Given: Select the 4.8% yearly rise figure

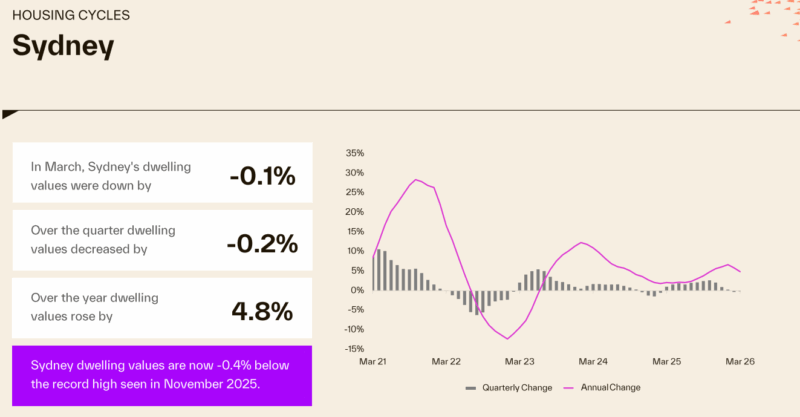Looking at the screenshot, I should [262, 310].
